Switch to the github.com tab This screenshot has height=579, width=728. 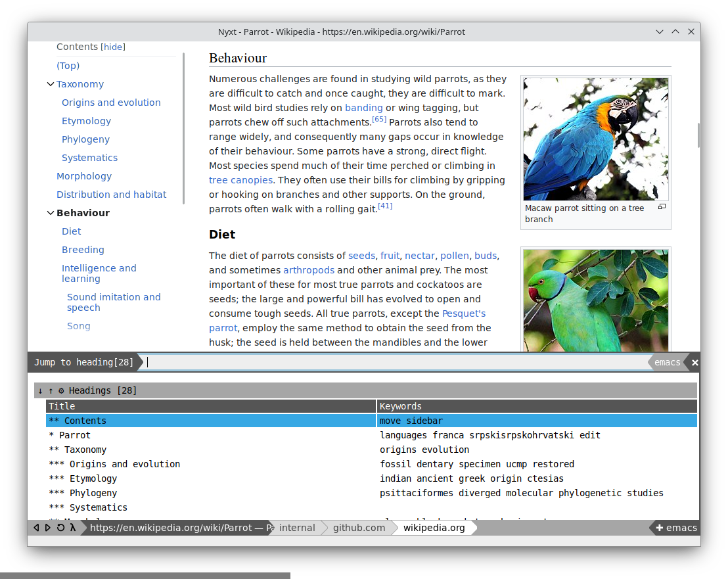point(359,528)
